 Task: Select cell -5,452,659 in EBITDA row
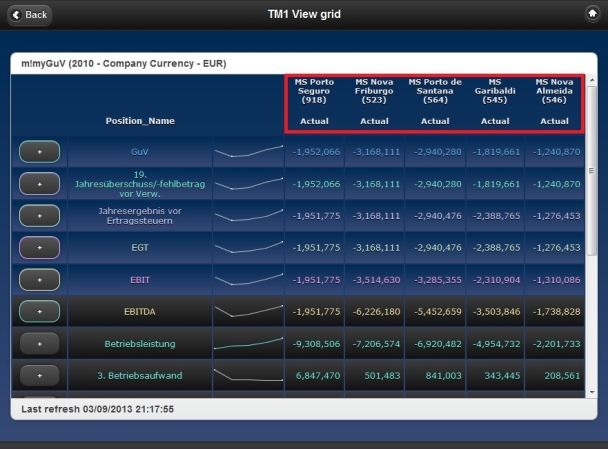435,311
